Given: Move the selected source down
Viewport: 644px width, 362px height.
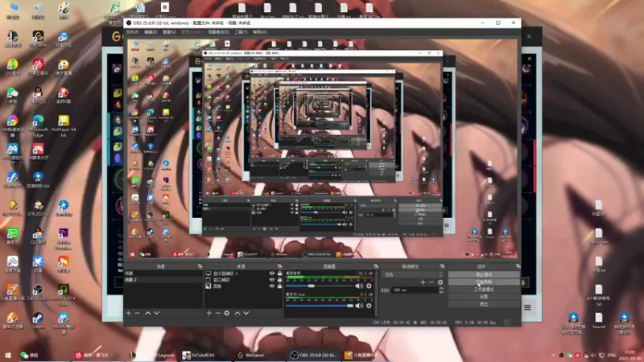Looking at the screenshot, I should coord(246,313).
